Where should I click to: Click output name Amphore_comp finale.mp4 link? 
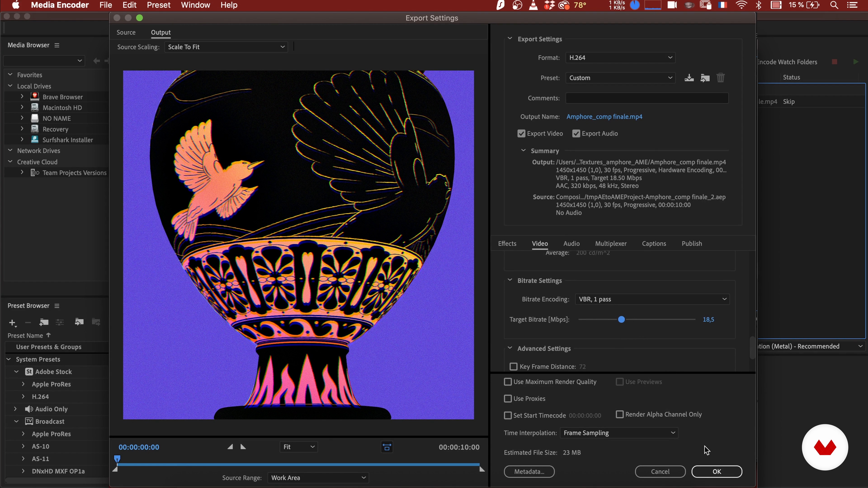(x=604, y=117)
